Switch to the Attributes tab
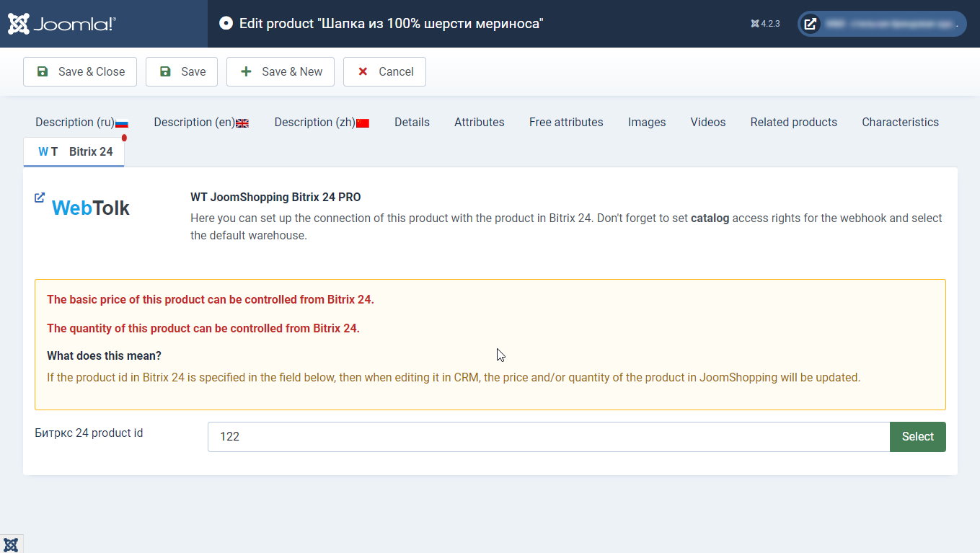980x553 pixels. (479, 123)
